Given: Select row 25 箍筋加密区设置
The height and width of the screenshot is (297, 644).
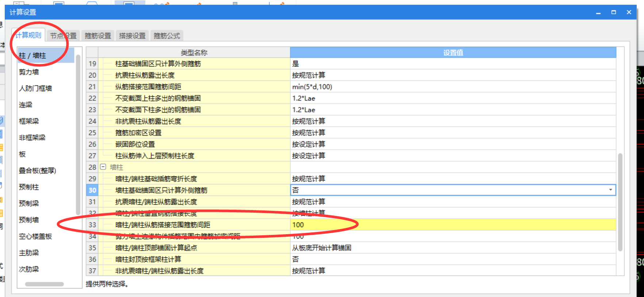Looking at the screenshot, I should click(138, 133).
